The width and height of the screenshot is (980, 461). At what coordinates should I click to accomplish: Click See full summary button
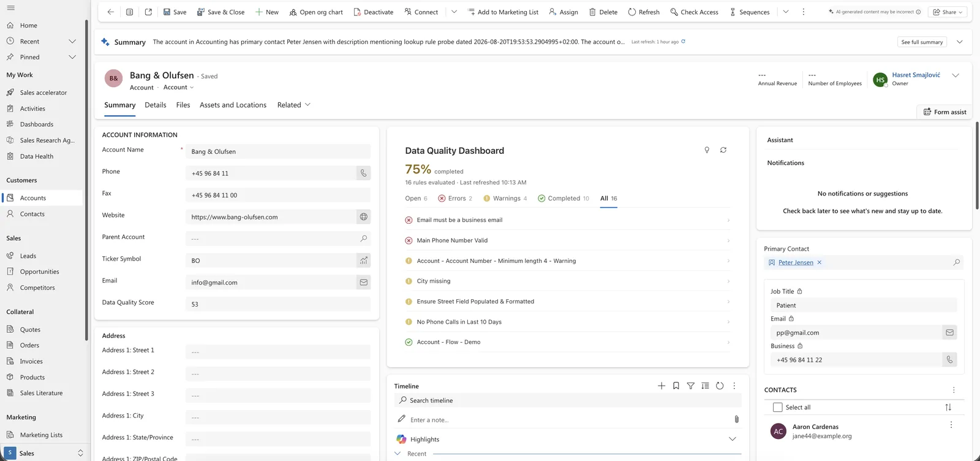pyautogui.click(x=922, y=42)
